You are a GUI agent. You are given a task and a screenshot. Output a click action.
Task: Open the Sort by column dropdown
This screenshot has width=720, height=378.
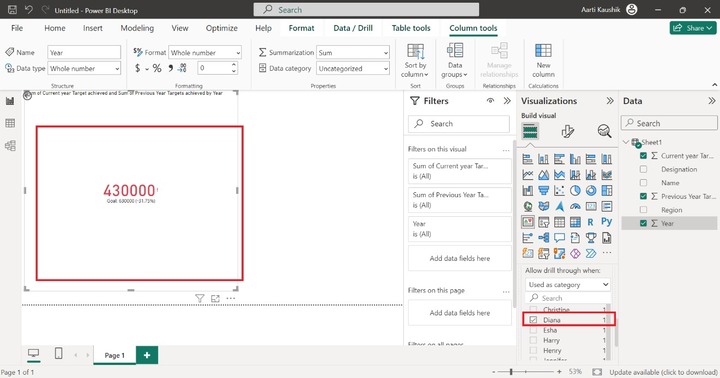415,61
